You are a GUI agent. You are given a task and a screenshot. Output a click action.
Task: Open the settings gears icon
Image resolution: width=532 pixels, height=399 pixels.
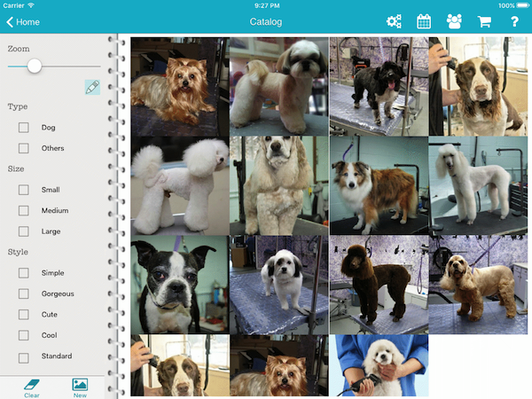[394, 21]
